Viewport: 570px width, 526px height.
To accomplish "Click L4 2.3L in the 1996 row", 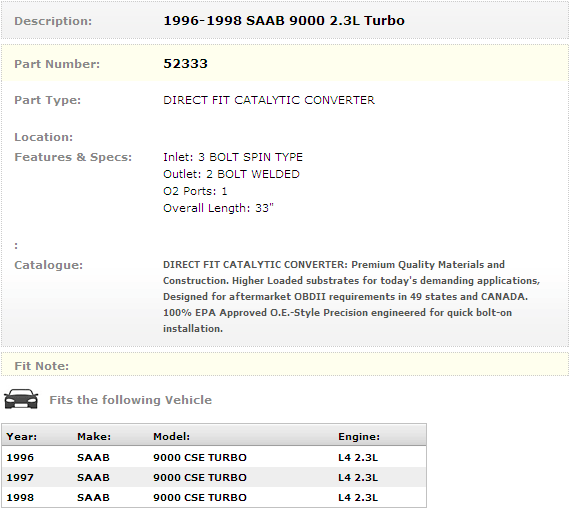I will point(358,457).
